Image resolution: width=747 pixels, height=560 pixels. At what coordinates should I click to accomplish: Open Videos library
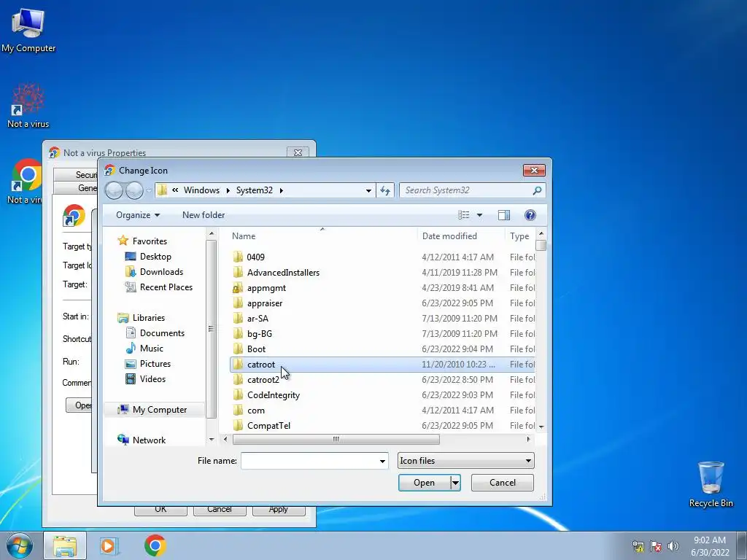pyautogui.click(x=145, y=379)
